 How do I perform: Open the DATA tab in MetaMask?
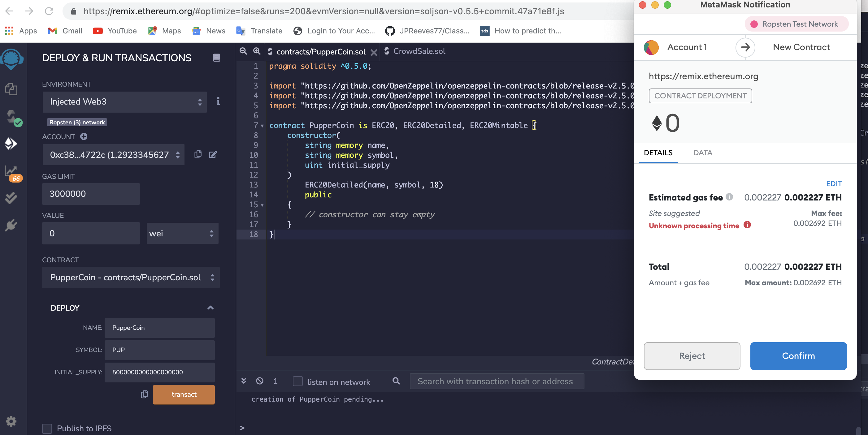pos(703,153)
